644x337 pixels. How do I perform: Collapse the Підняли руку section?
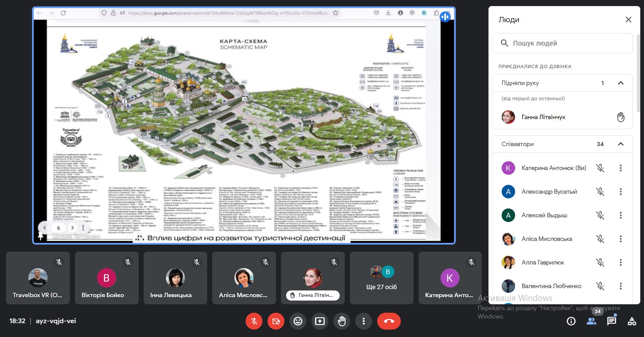coord(620,83)
